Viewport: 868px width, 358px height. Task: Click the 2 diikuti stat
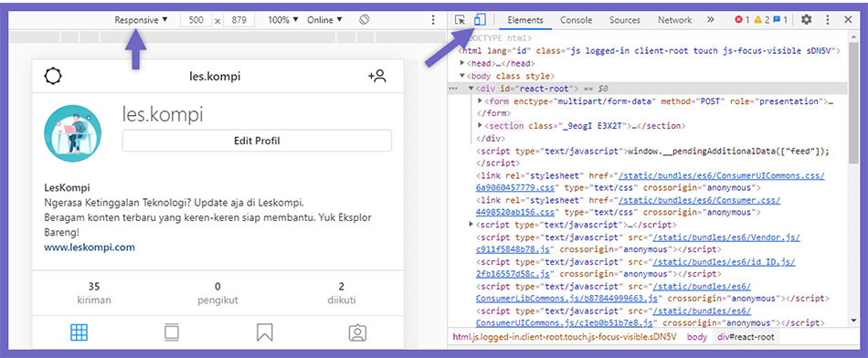pos(342,293)
